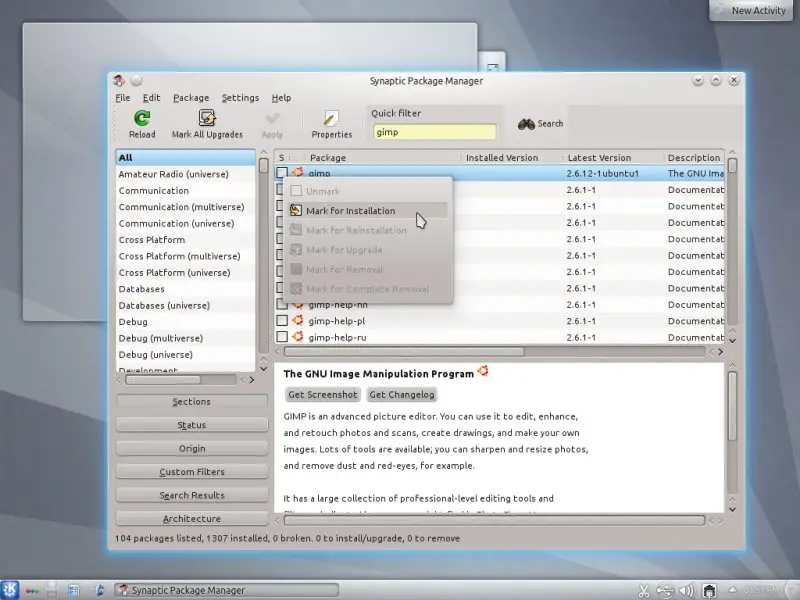800x600 pixels.
Task: Toggle the status checkbox for gimp-help-pl
Action: click(x=282, y=320)
